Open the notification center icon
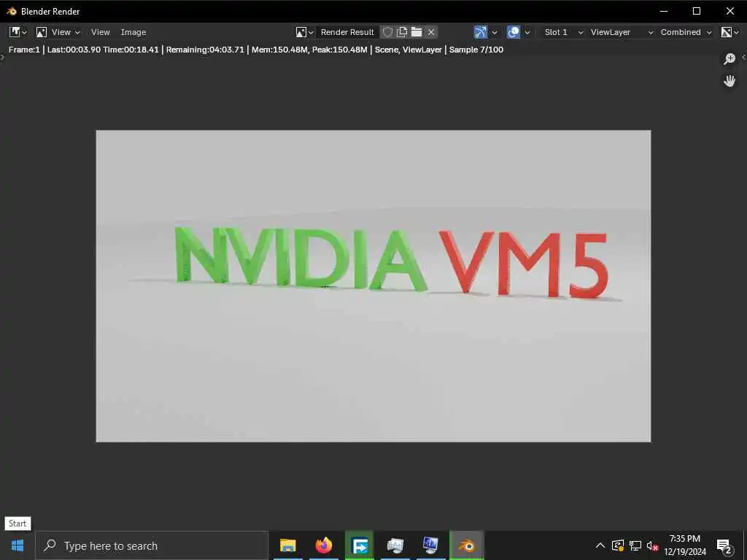This screenshot has height=560, width=747. pyautogui.click(x=724, y=546)
